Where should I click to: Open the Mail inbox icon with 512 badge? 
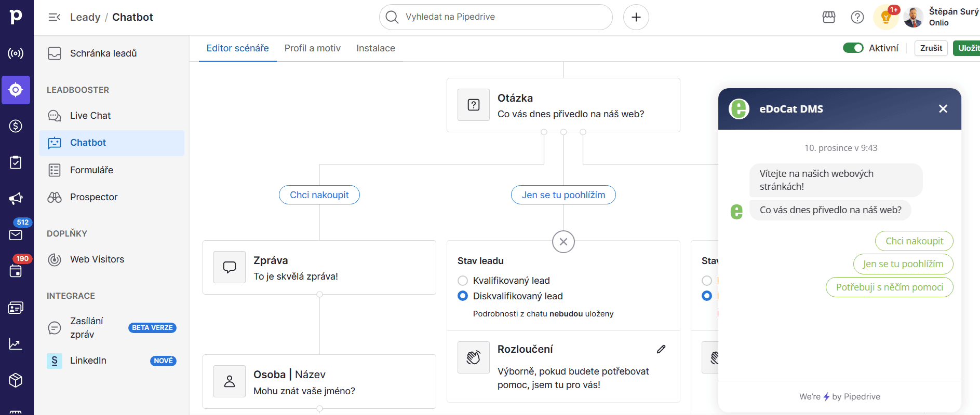(16, 234)
